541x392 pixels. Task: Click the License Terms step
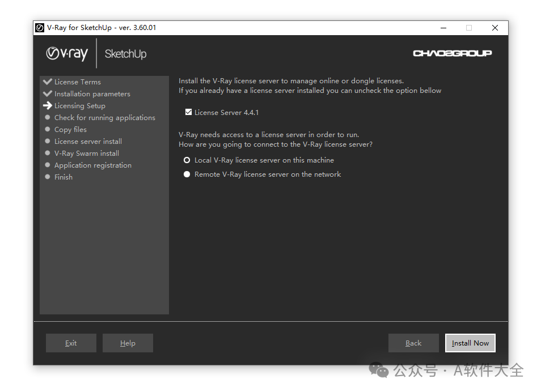tap(78, 82)
